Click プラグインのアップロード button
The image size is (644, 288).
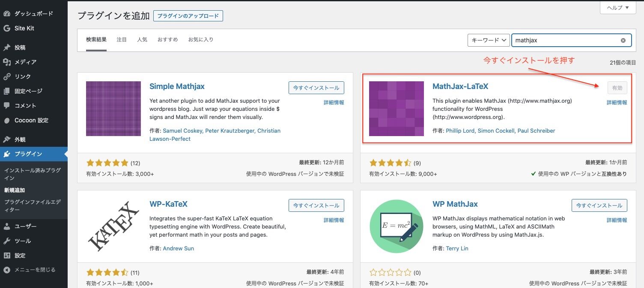[x=188, y=16]
